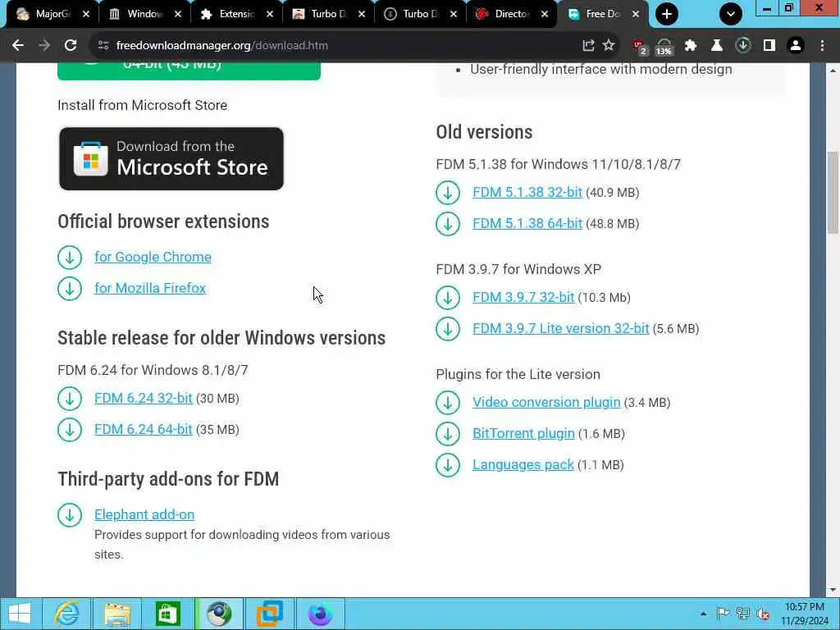This screenshot has width=840, height=630.
Task: Click the download icon beside BitTorrent plugin
Action: pyautogui.click(x=448, y=433)
